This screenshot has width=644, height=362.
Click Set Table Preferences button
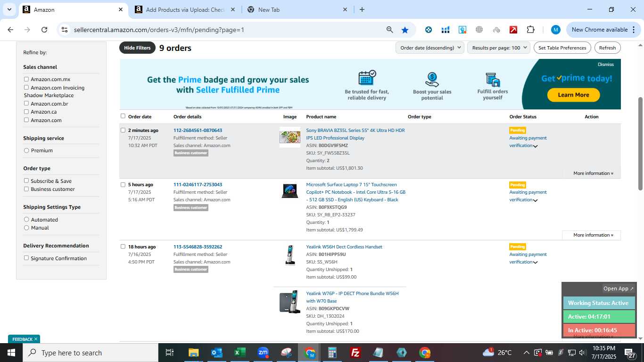pyautogui.click(x=562, y=48)
